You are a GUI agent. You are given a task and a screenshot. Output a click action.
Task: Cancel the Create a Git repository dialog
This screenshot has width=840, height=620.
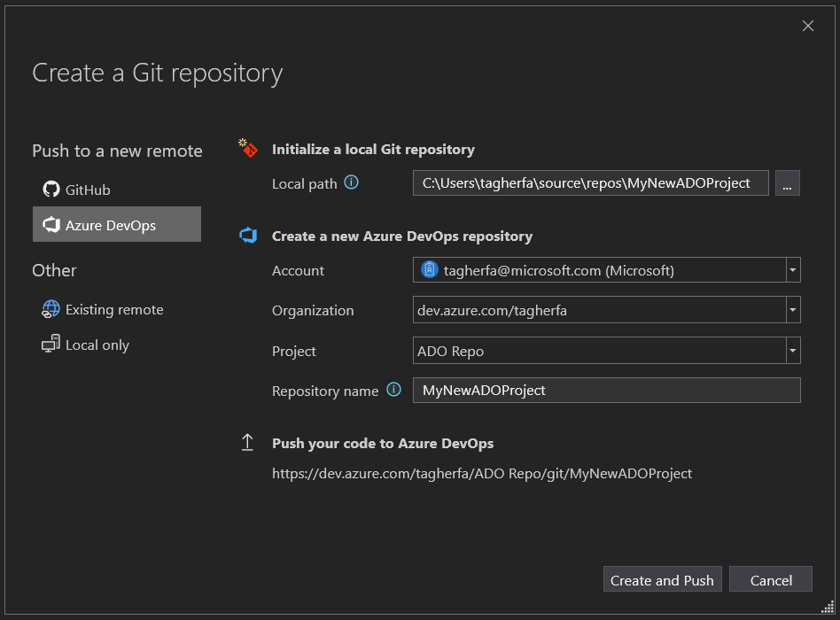coord(770,580)
